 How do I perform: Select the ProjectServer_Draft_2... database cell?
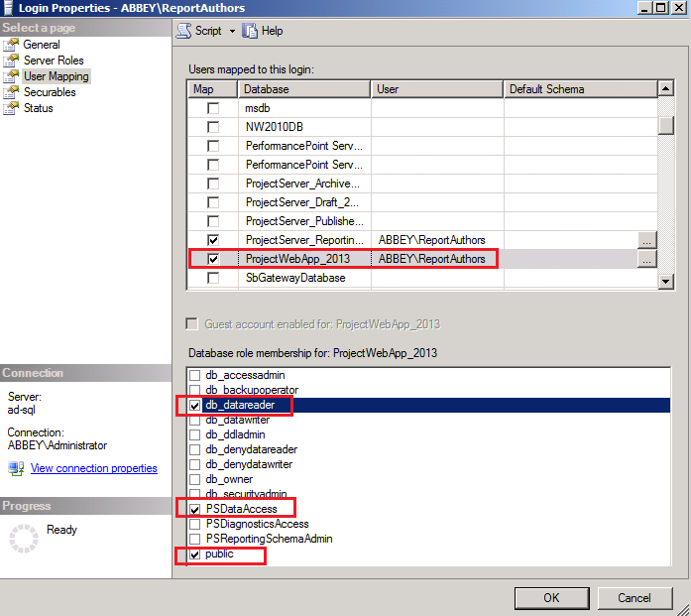304,202
